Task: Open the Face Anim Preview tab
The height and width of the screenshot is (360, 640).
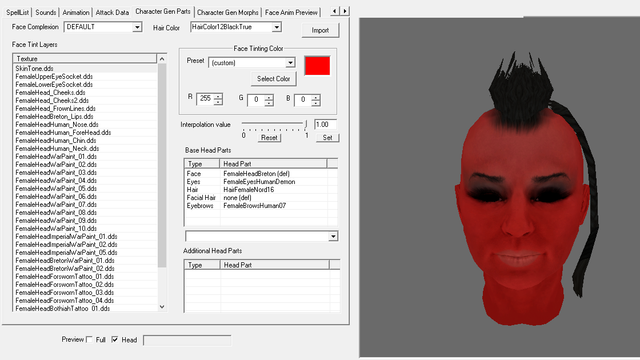Action: tap(291, 12)
